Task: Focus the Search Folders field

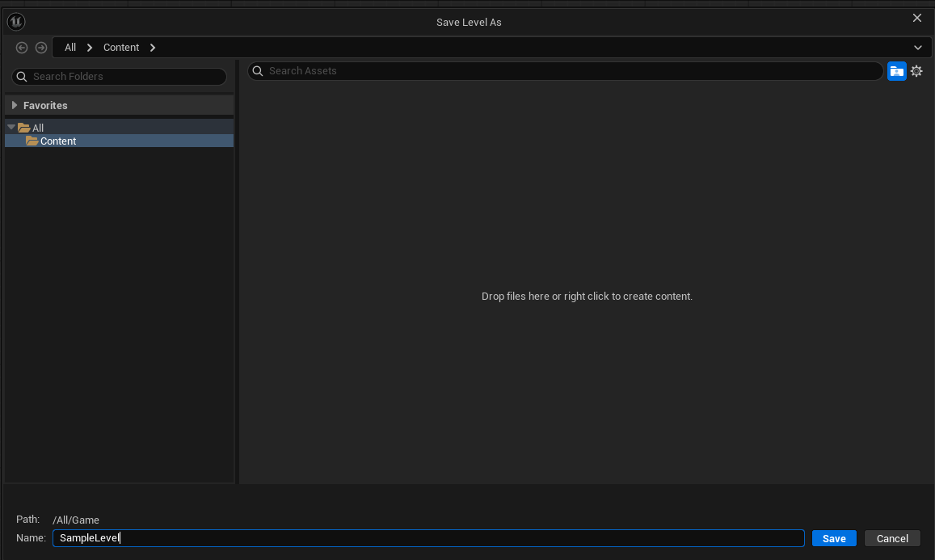Action: click(125, 76)
